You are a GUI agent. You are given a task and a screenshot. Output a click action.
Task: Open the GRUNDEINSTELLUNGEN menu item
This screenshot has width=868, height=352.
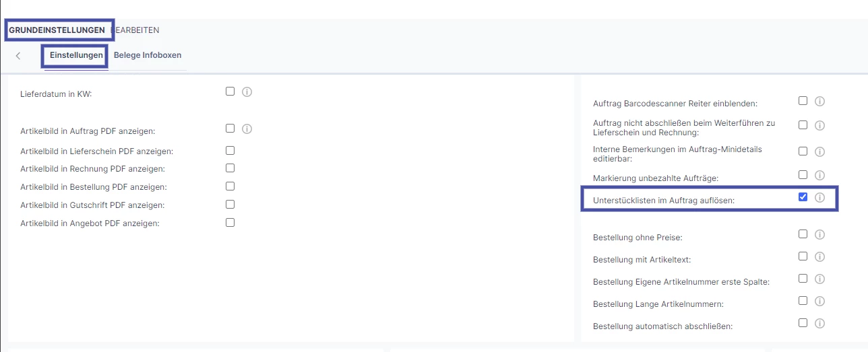click(x=57, y=30)
